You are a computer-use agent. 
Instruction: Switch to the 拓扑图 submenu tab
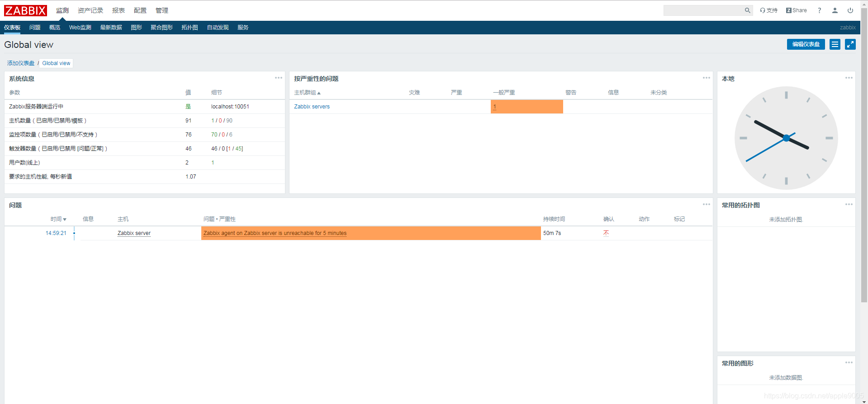coord(190,28)
